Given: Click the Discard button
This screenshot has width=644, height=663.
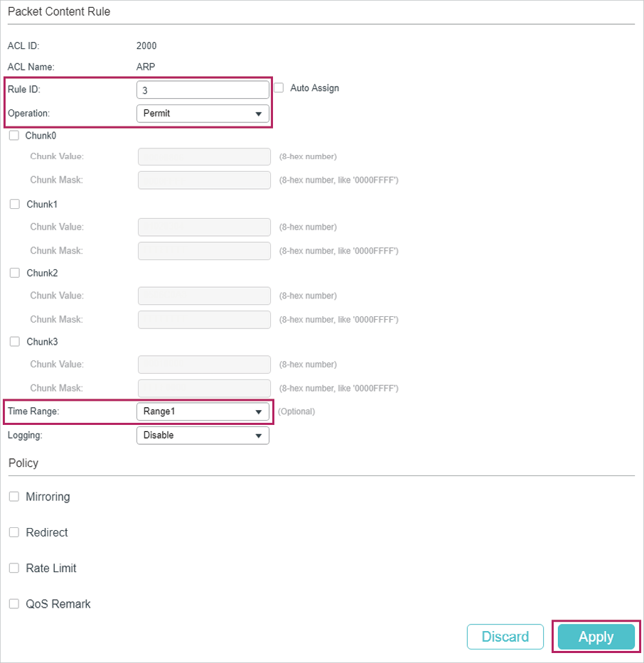Looking at the screenshot, I should pyautogui.click(x=505, y=637).
